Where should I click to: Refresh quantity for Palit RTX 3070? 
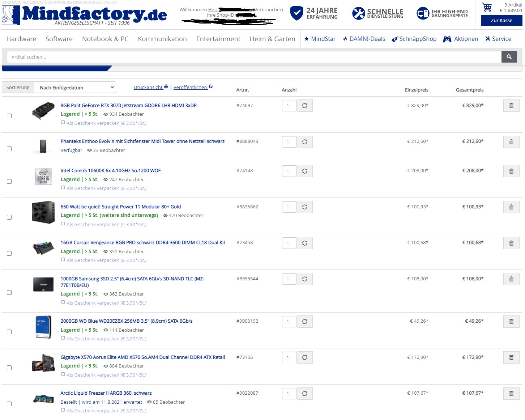pos(305,106)
